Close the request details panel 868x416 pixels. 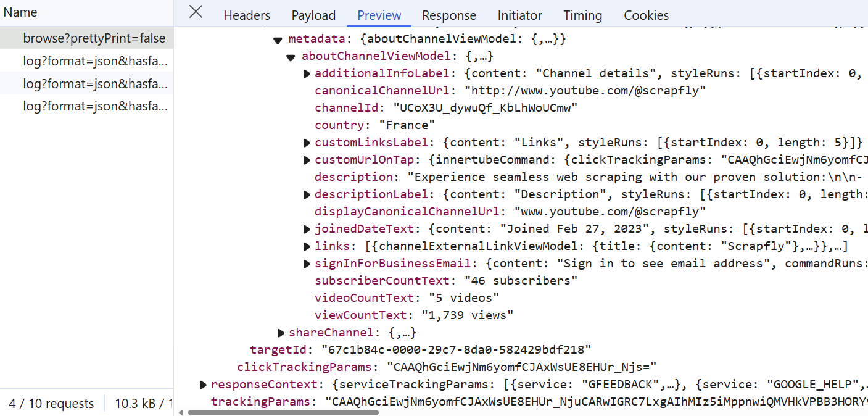(196, 12)
